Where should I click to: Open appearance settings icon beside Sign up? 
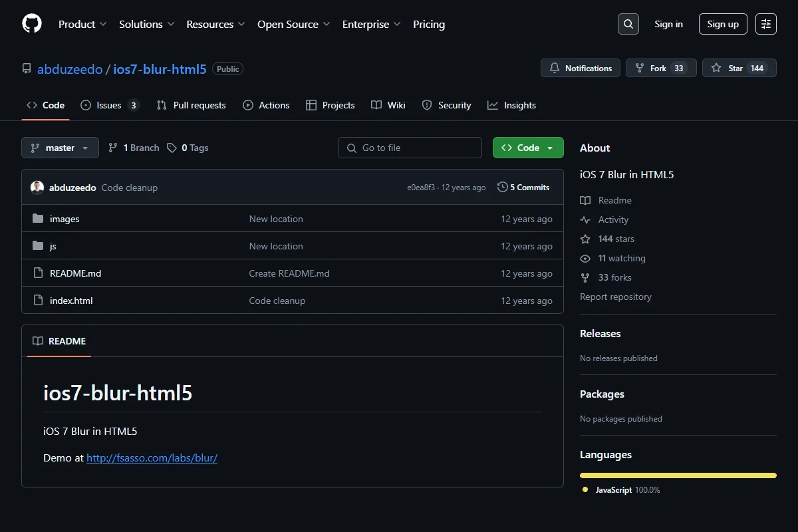point(766,24)
